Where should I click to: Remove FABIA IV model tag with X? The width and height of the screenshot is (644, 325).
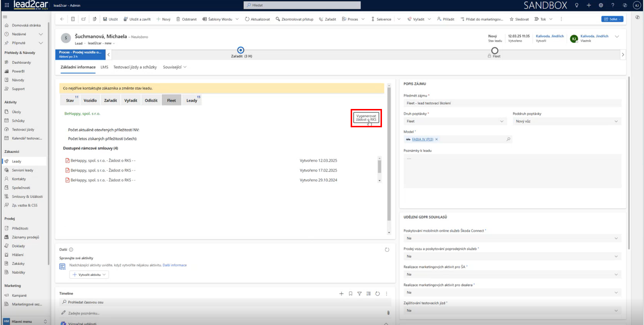(436, 139)
